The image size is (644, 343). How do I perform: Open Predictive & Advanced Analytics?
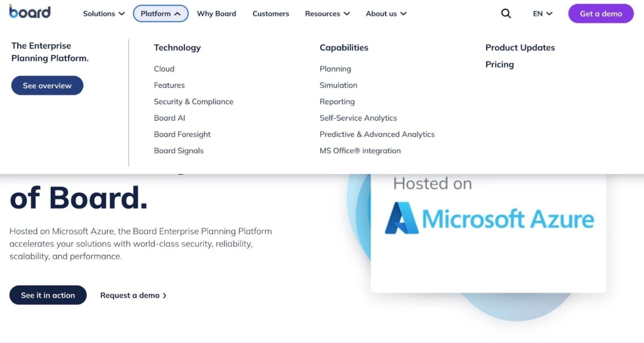(x=377, y=134)
